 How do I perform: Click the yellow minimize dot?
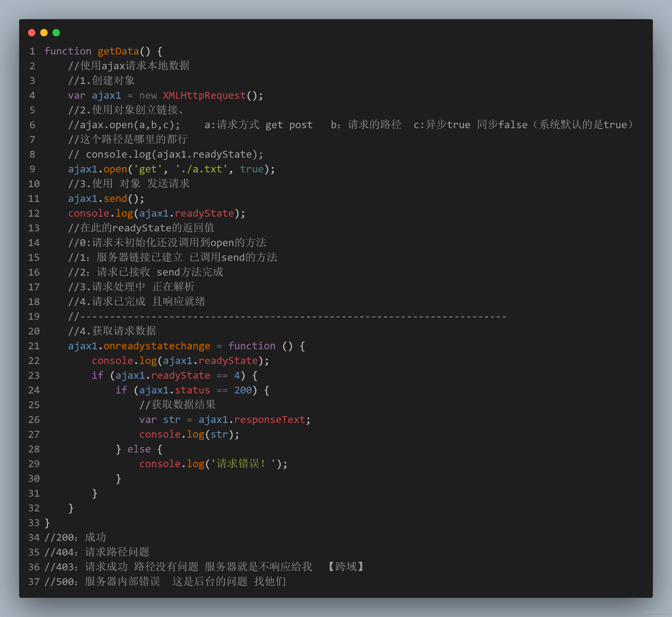(44, 32)
